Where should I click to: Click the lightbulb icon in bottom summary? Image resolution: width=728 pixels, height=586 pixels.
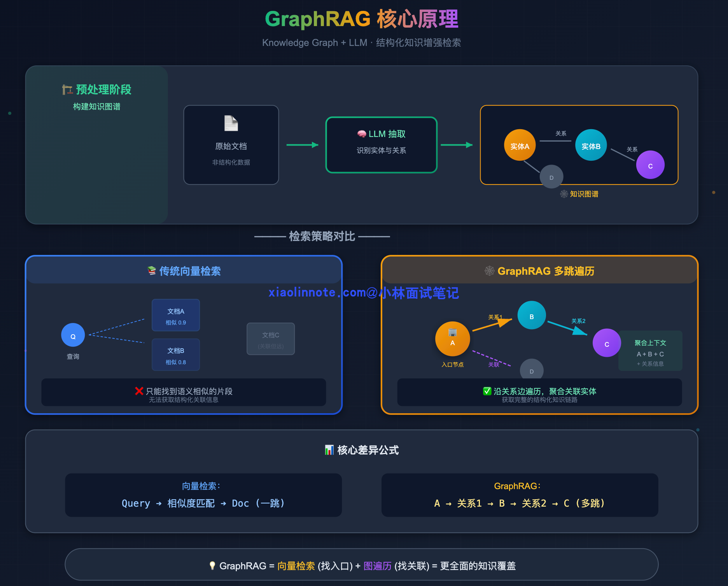click(212, 566)
